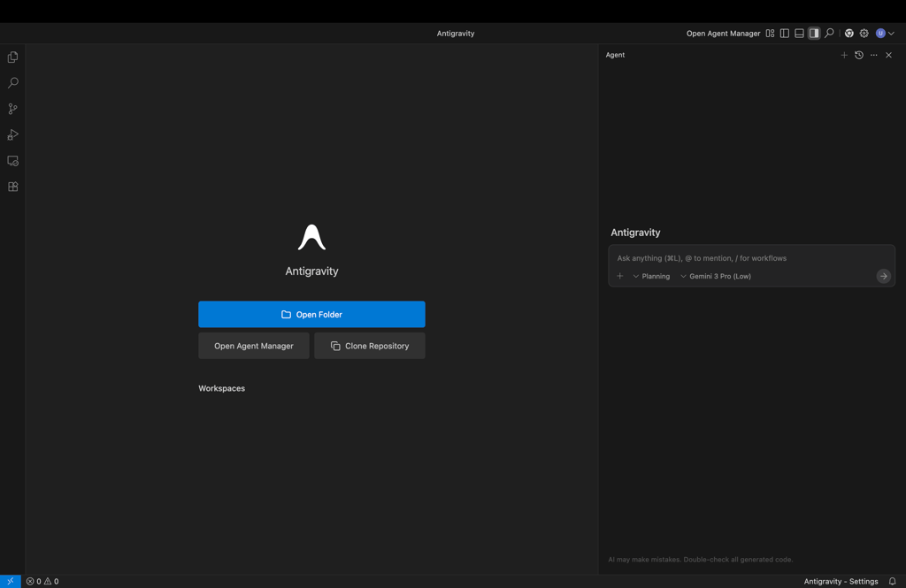This screenshot has height=588, width=906.
Task: Click Antigravity - Settings in the status bar
Action: (x=841, y=581)
